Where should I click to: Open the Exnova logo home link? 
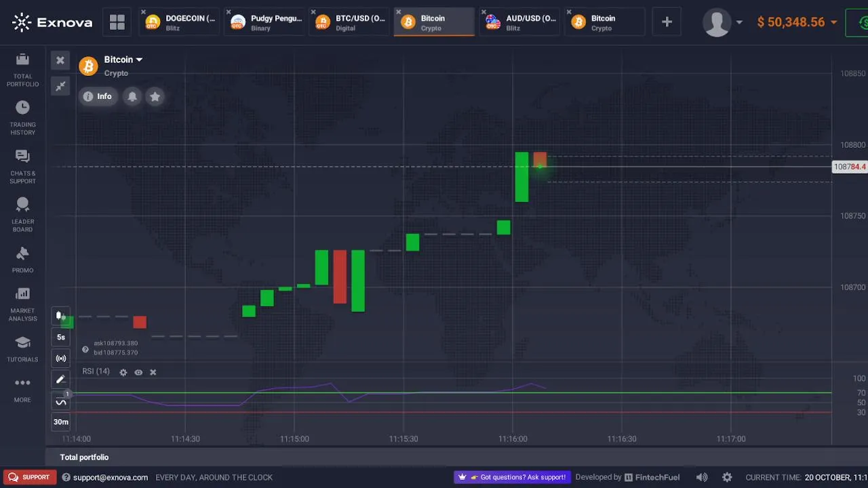pos(52,22)
